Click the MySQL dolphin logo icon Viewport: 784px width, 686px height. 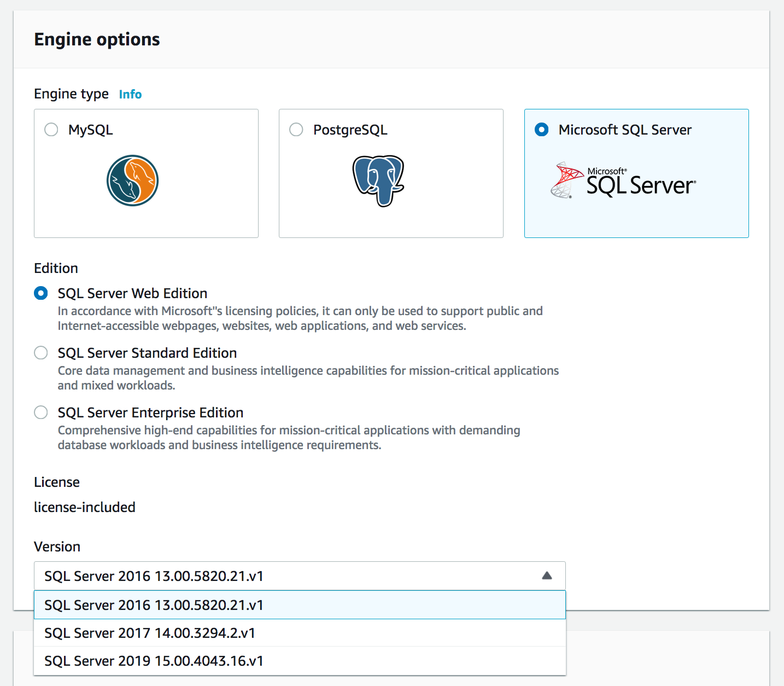tap(132, 181)
